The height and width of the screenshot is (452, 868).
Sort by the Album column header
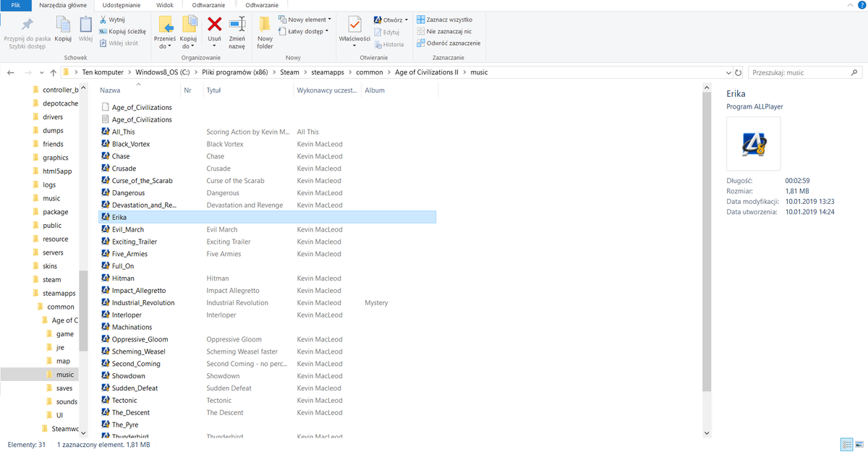tap(399, 90)
